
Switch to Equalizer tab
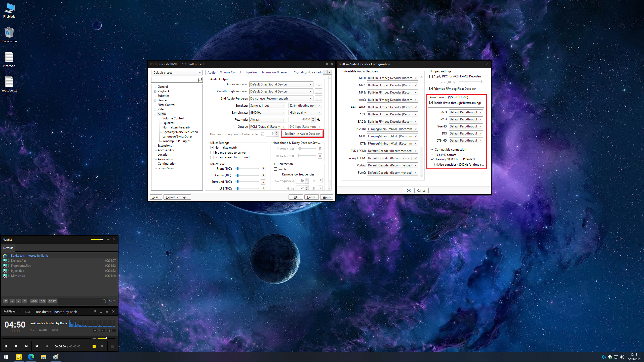pos(252,72)
